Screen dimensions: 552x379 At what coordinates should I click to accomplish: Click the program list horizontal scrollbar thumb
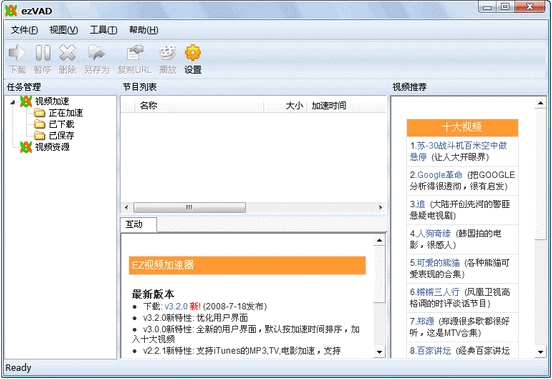189,207
